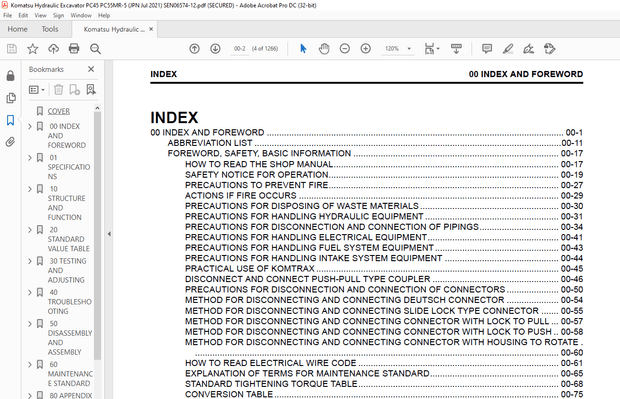This screenshot has height=399, width=620.
Task: Expand the 00 INDEX AND FOREWORD bookmark
Action: click(30, 127)
